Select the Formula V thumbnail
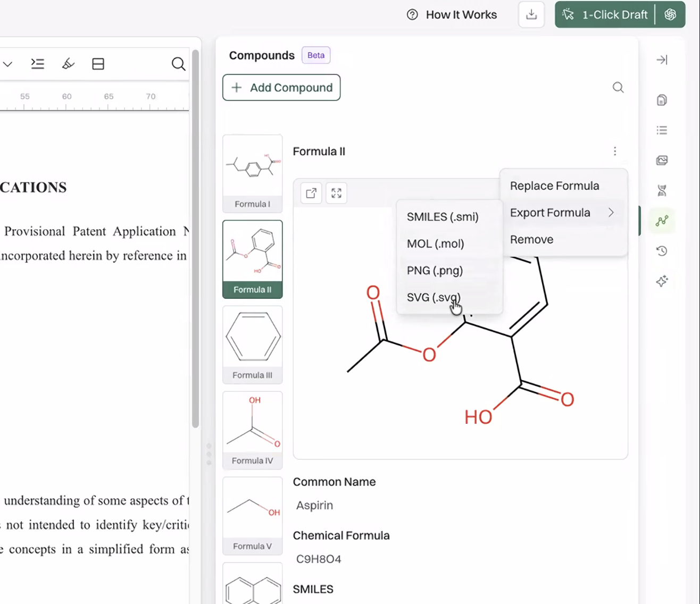The height and width of the screenshot is (604, 700). (x=252, y=516)
